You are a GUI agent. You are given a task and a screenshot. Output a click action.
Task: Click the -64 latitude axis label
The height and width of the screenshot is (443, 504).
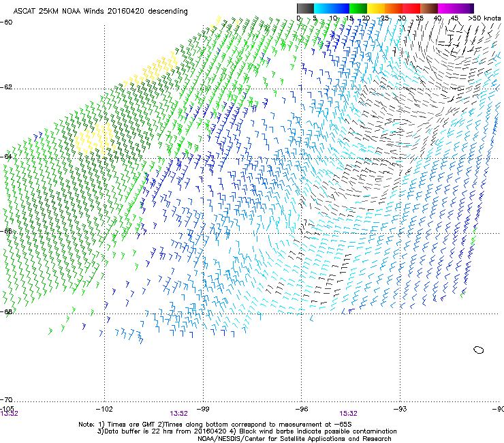coord(6,157)
